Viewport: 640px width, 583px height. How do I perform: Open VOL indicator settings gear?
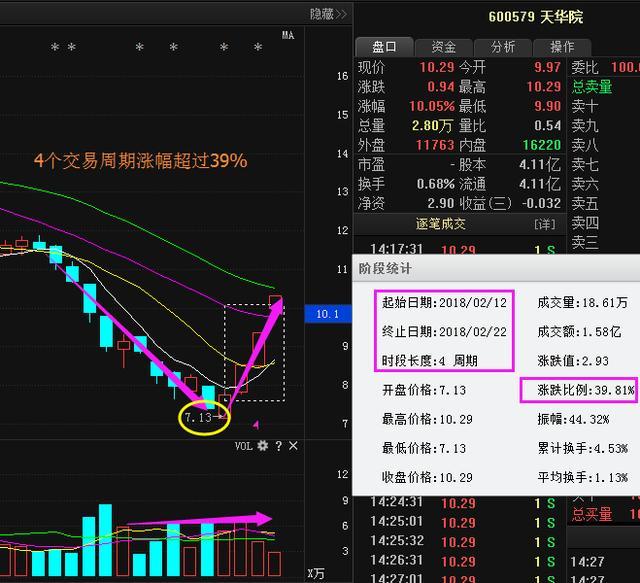pos(262,446)
